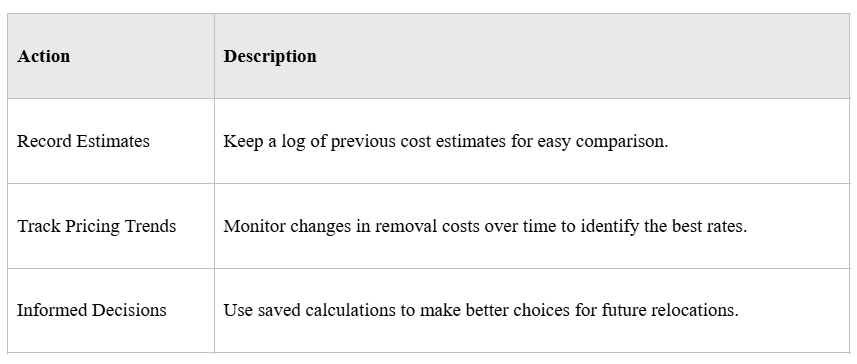Click the description starting with 'Monitor changes'
Screen dimensions: 857x364
[485, 226]
